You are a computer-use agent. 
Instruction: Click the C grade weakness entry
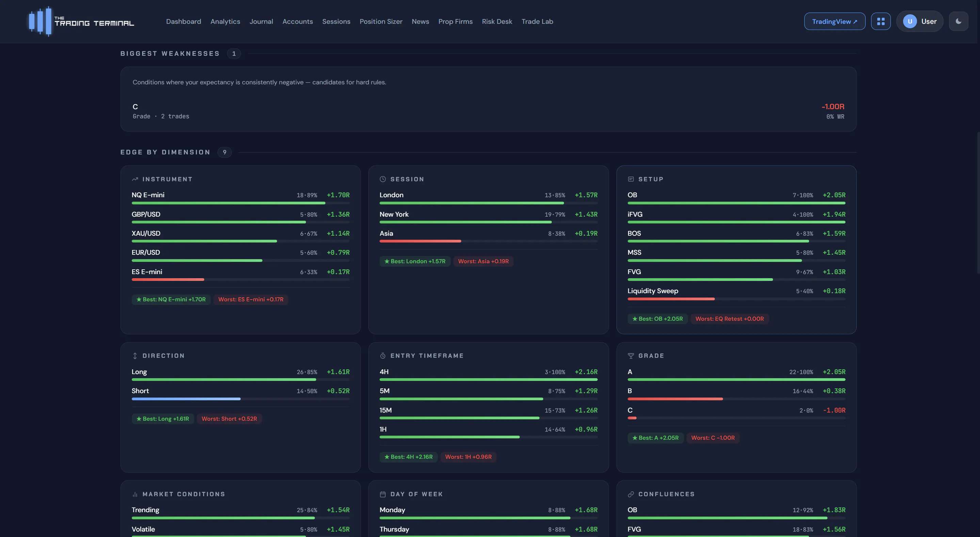point(488,111)
